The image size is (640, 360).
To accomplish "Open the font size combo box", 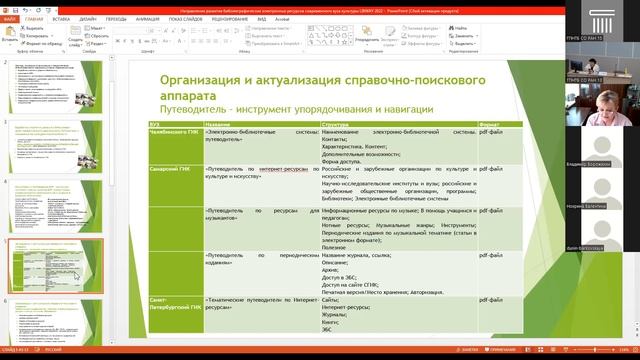I will [153, 31].
